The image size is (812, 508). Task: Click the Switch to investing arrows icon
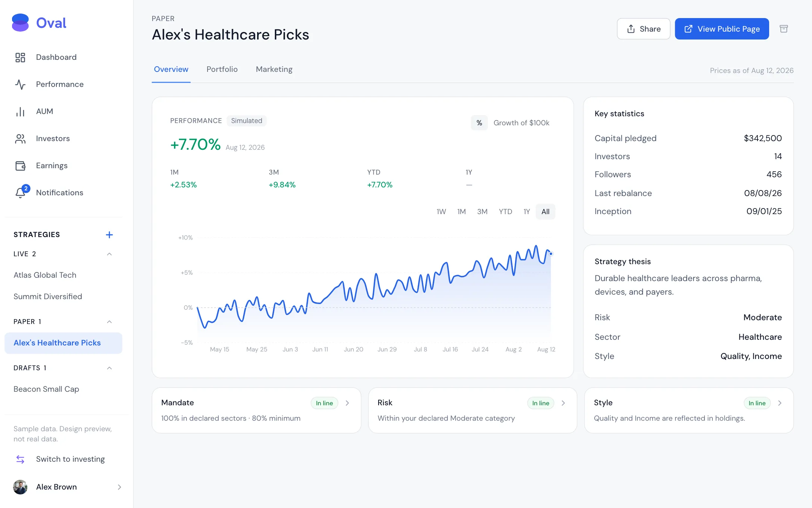(20, 459)
